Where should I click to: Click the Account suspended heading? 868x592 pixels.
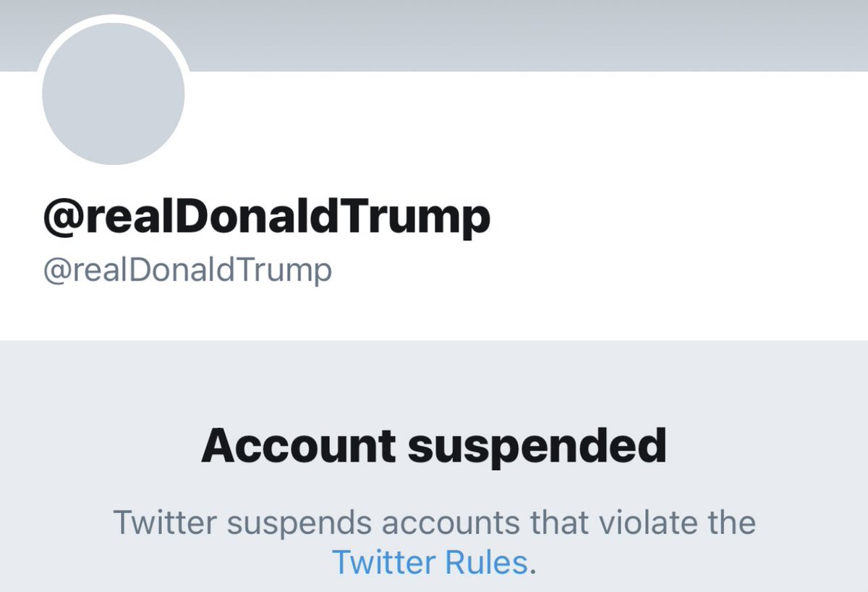tap(434, 446)
